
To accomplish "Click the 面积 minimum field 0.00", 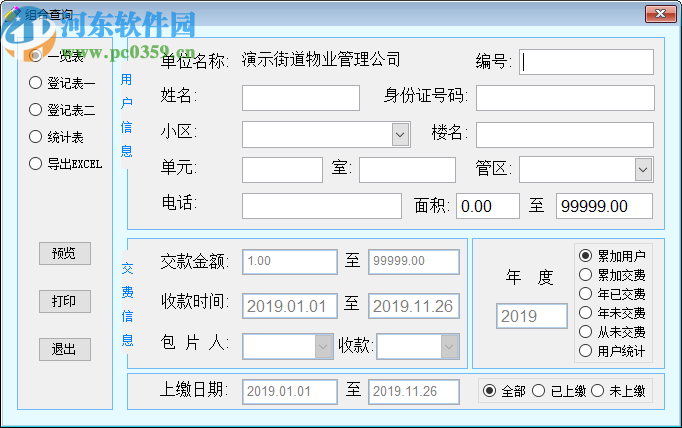I will click(488, 206).
